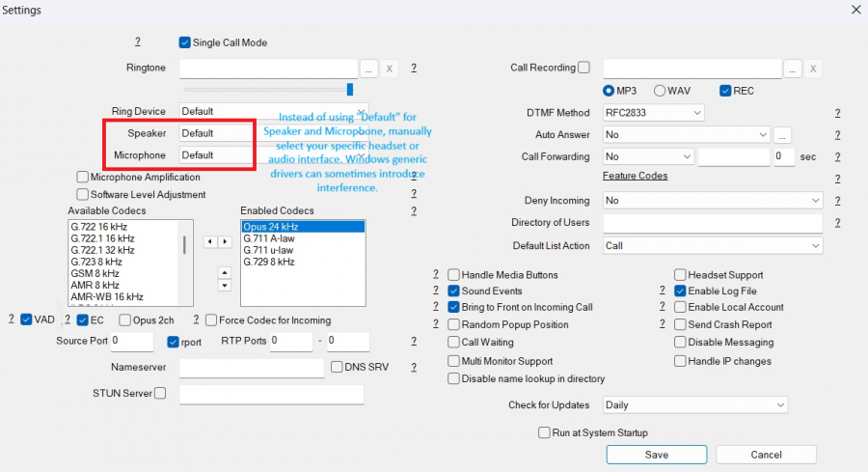The height and width of the screenshot is (472, 868).
Task: Select G.722 16 kHz in Available Codecs
Action: pos(124,227)
